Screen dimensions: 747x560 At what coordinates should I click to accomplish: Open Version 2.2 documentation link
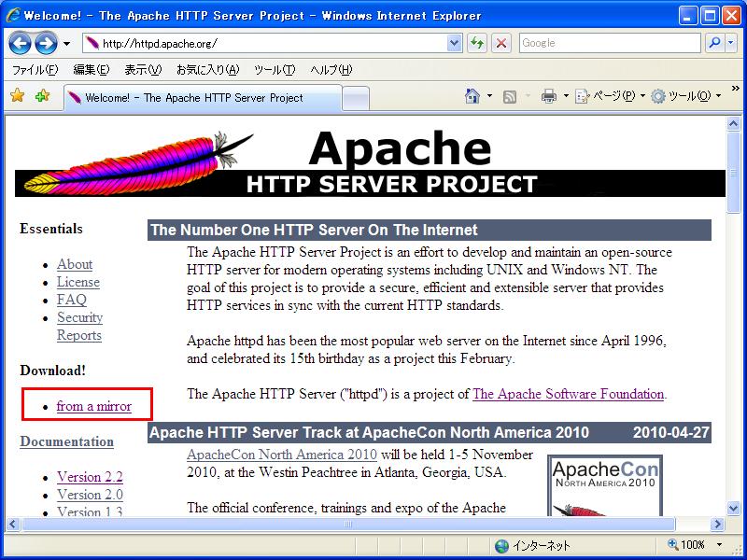(x=90, y=477)
